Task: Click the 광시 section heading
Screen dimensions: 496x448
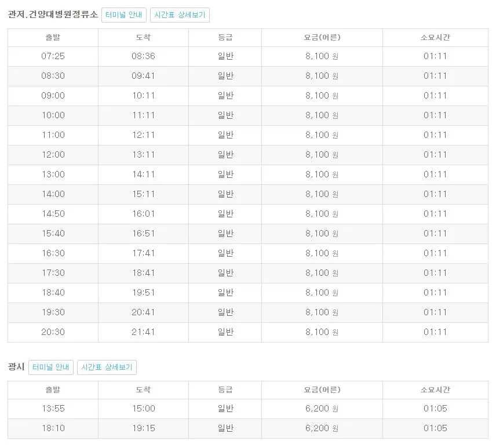Action: 16,367
